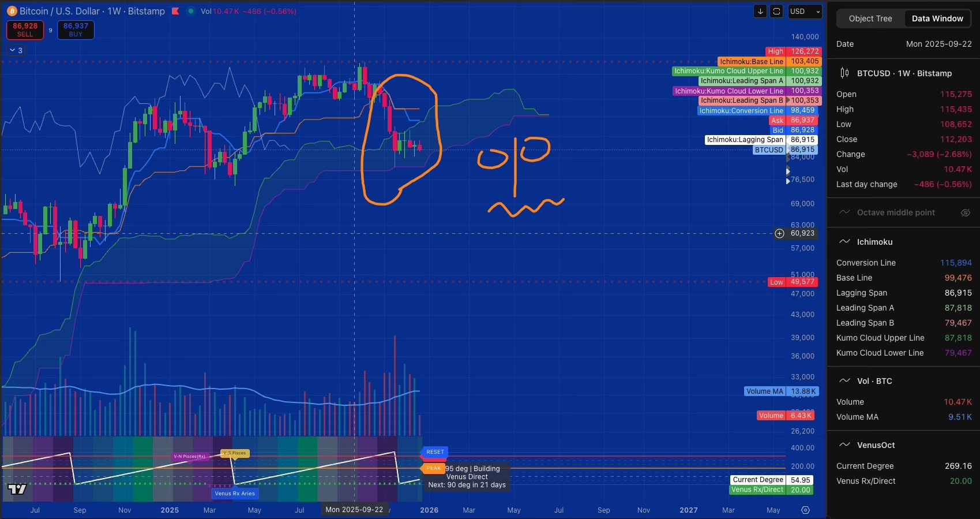Click the Open row value 115,275
This screenshot has height=519, width=980.
tap(956, 94)
